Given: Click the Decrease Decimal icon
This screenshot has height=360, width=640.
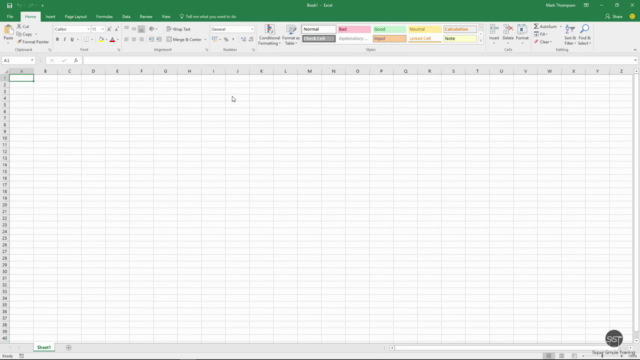Looking at the screenshot, I should [251, 40].
